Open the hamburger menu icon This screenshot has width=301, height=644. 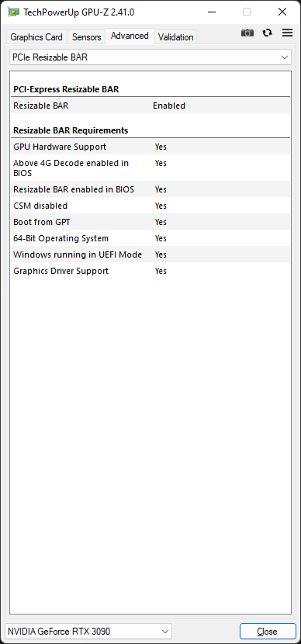pyautogui.click(x=288, y=33)
